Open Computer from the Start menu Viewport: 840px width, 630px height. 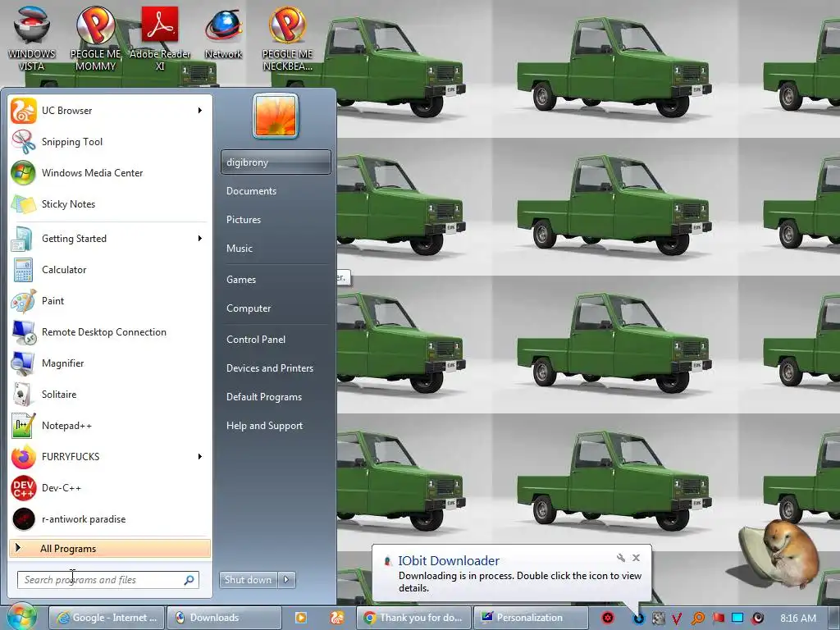pyautogui.click(x=276, y=308)
